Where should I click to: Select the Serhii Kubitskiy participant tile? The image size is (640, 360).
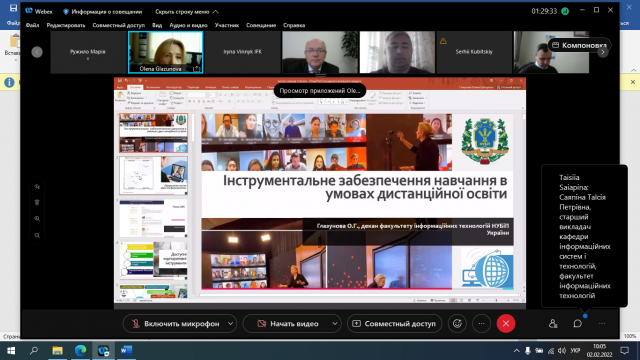(x=474, y=52)
